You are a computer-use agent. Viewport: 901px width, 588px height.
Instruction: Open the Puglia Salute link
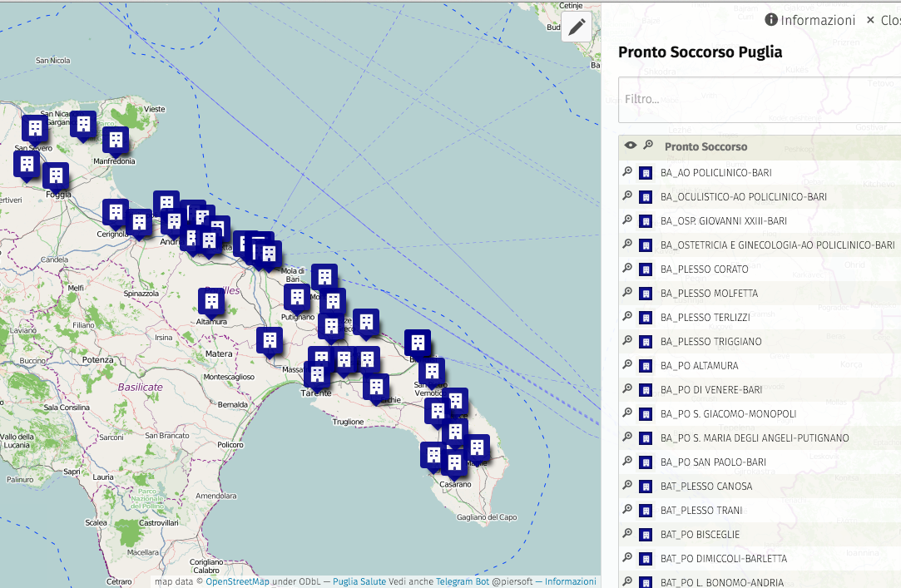(359, 581)
